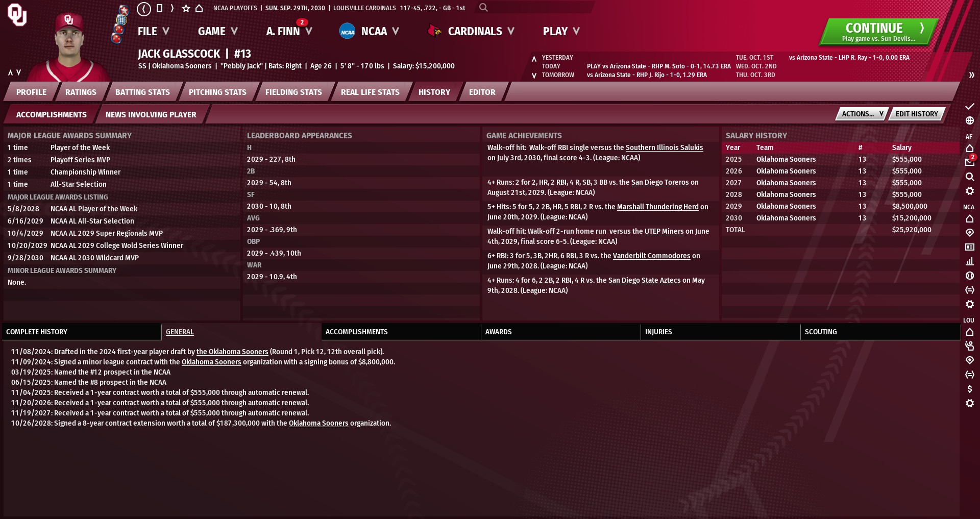
Task: Go back using the circled left arrow
Action: tap(144, 8)
